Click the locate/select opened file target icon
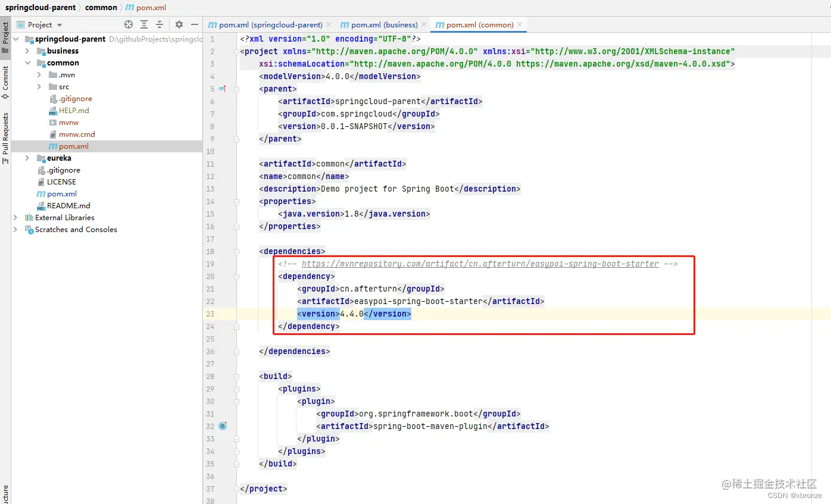 click(129, 24)
